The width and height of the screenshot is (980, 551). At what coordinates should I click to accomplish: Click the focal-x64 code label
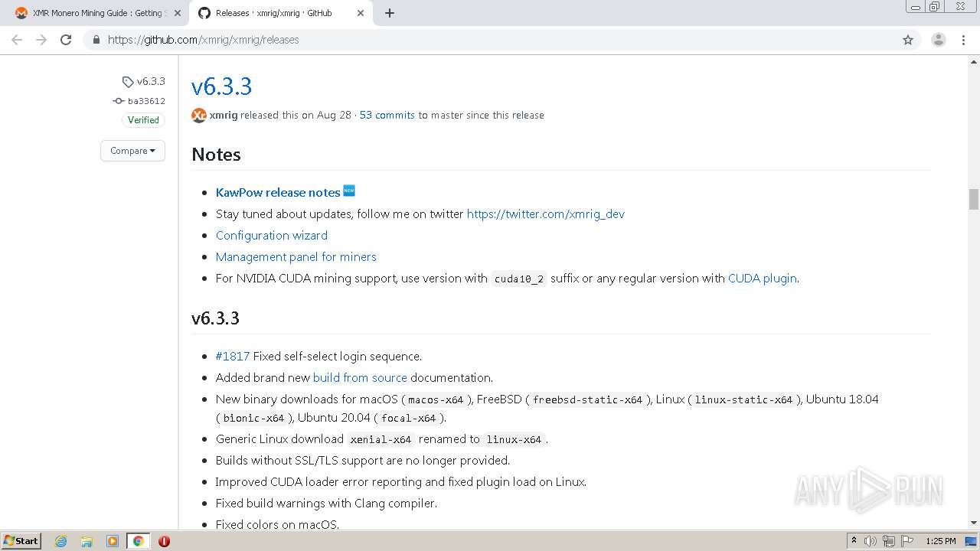(408, 418)
